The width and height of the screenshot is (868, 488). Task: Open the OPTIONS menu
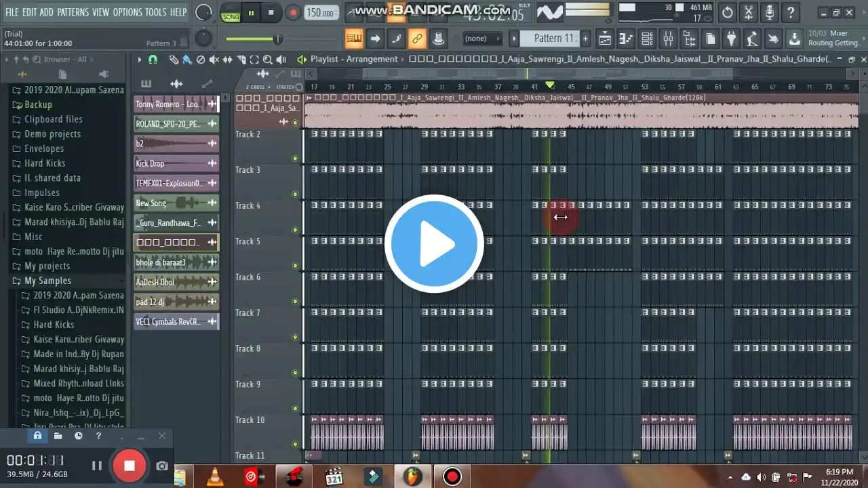point(127,12)
